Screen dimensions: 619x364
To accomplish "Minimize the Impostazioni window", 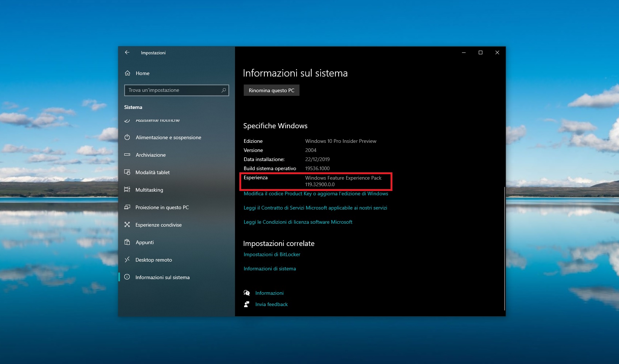I will click(464, 52).
